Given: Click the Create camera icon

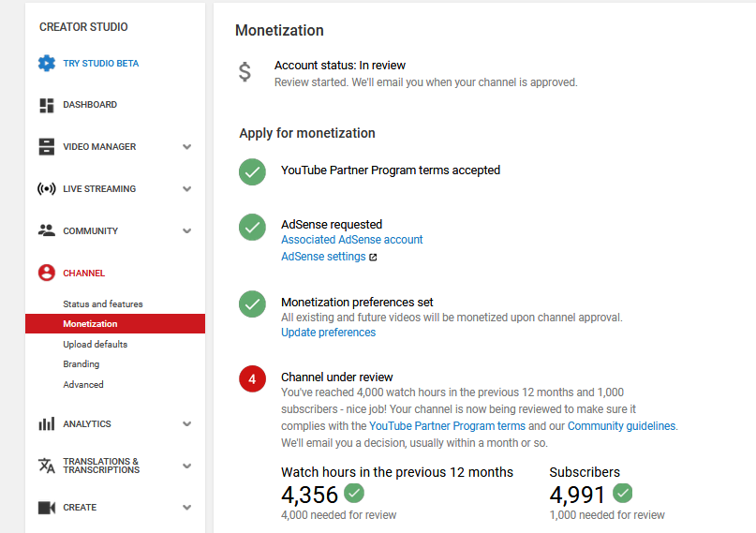Looking at the screenshot, I should click(x=47, y=508).
